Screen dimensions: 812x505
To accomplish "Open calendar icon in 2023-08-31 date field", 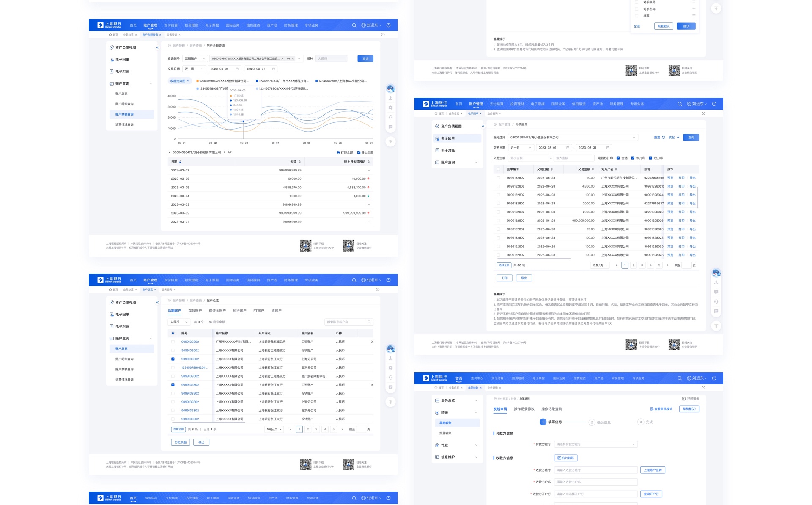I will coord(608,148).
